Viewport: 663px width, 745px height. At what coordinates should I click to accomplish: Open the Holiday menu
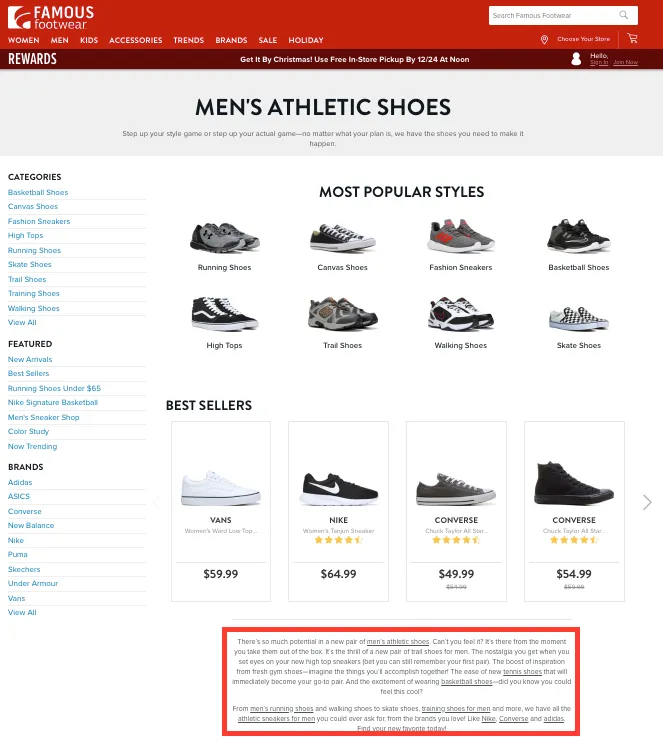306,40
